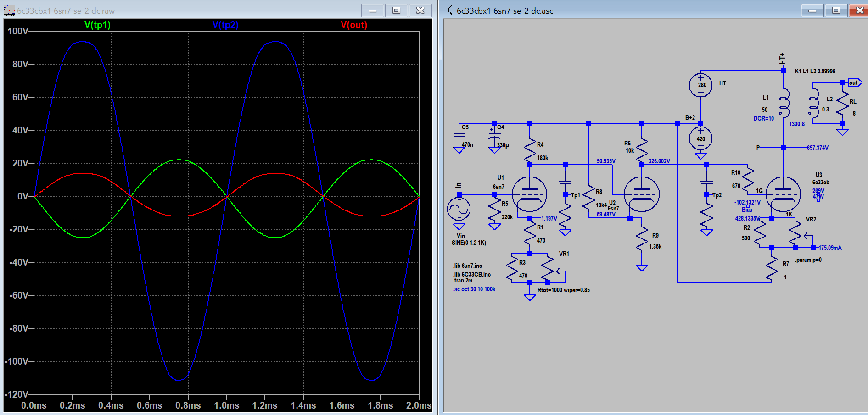868x415 pixels.
Task: Minimize the 6c33cbx1 waveform .raw window
Action: pyautogui.click(x=373, y=10)
